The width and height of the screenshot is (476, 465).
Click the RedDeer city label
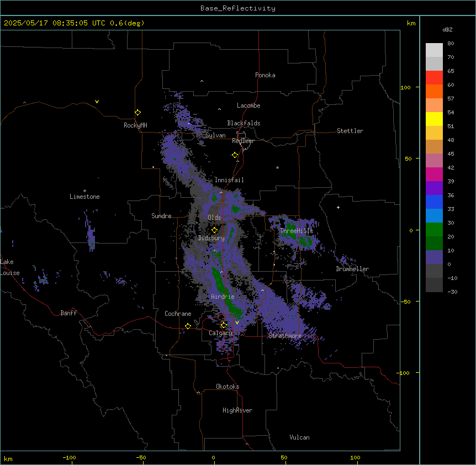[243, 141]
